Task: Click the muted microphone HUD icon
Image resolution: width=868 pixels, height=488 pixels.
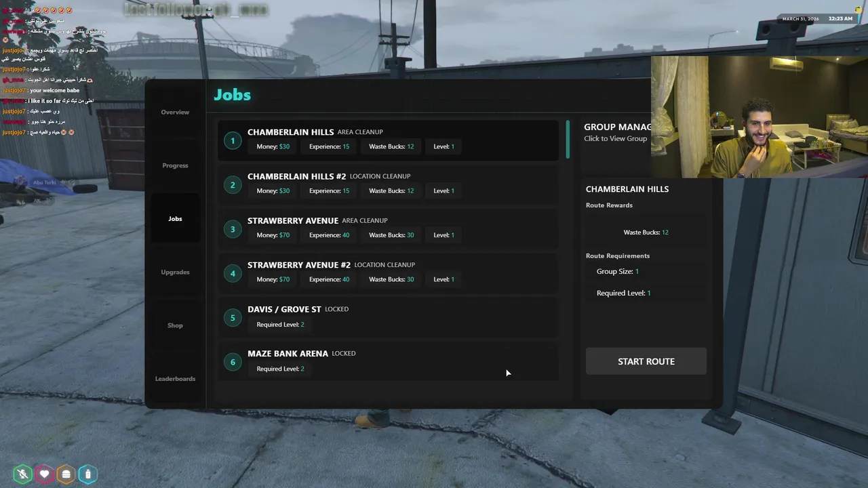Action: click(x=23, y=474)
